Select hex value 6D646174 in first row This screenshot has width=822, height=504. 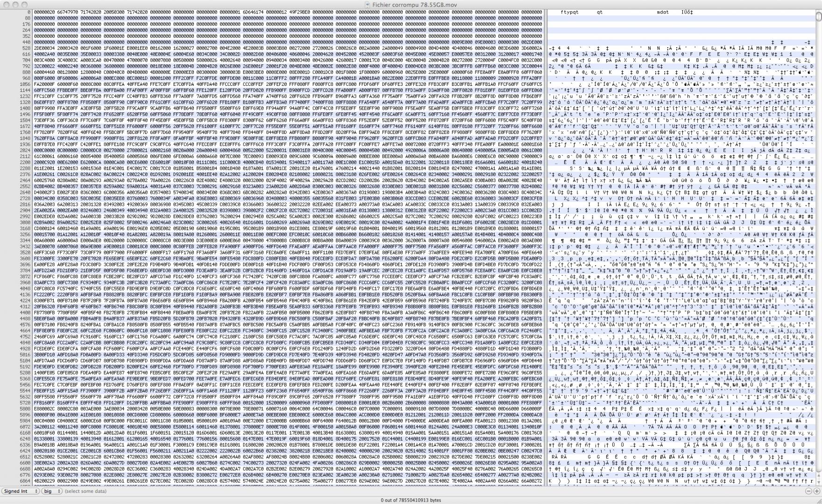[x=254, y=12]
